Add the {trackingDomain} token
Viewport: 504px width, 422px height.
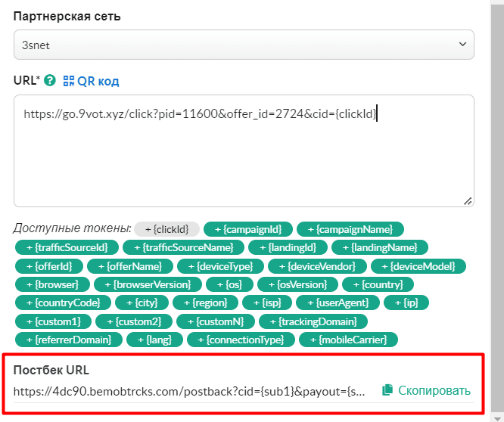(313, 321)
